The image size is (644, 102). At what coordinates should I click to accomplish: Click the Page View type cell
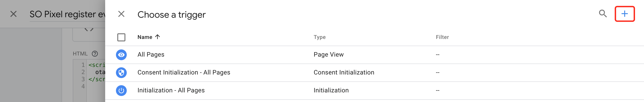(x=329, y=55)
